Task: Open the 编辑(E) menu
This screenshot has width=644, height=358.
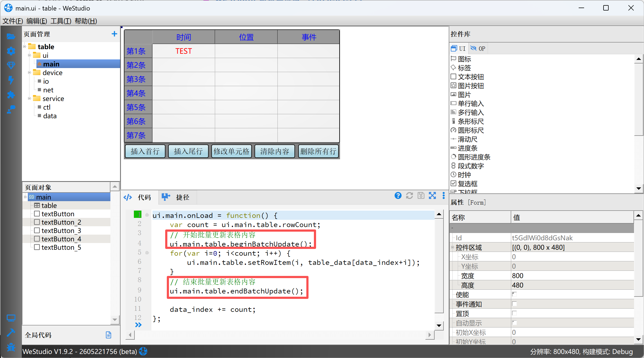Action: (x=37, y=21)
